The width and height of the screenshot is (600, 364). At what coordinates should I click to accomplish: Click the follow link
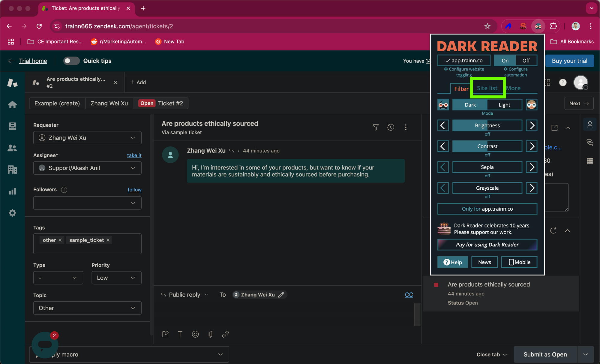(x=134, y=190)
